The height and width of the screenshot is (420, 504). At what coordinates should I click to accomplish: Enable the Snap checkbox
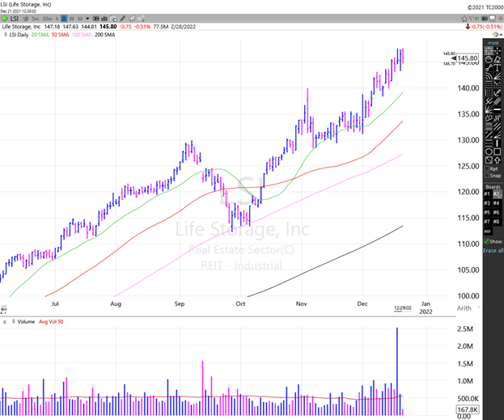tap(487, 176)
